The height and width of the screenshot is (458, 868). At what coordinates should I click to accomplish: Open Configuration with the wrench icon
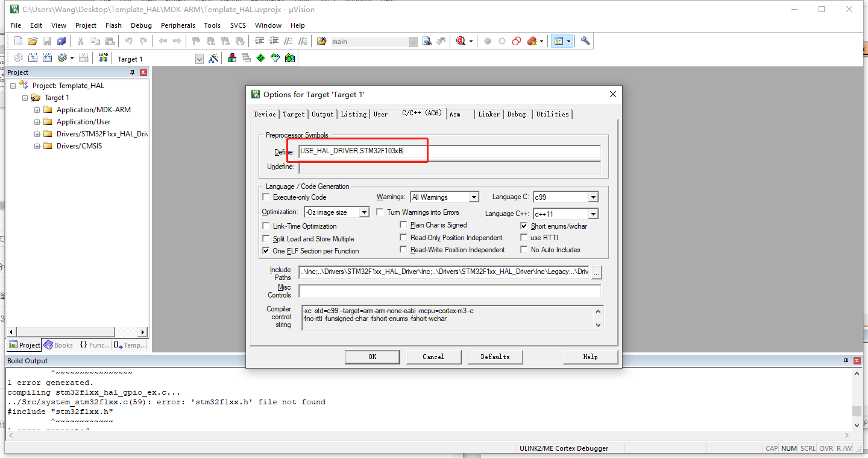[585, 41]
